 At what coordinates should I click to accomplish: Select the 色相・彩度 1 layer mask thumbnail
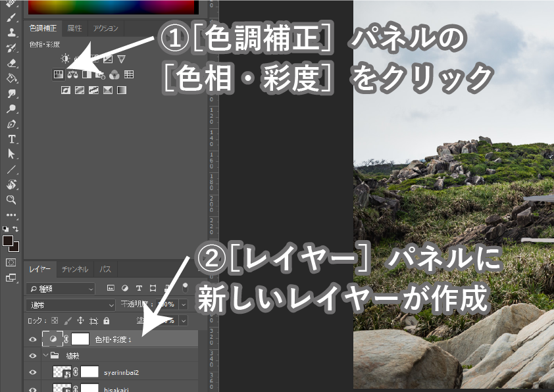[80, 339]
